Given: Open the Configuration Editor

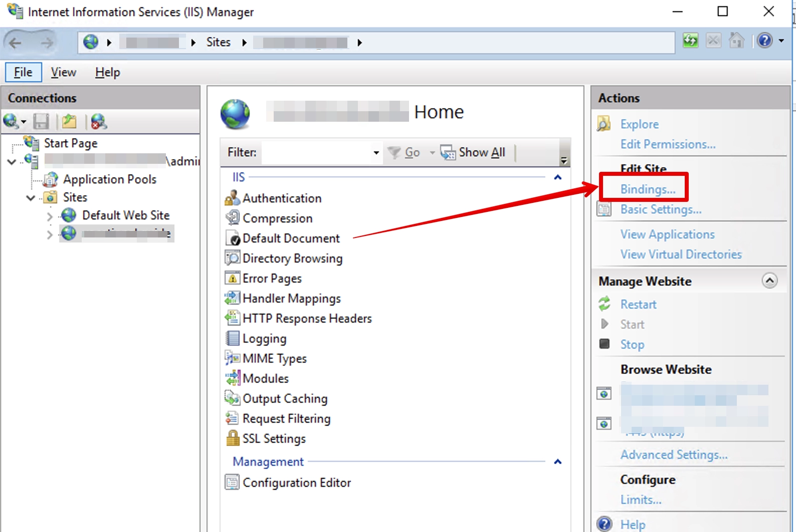Looking at the screenshot, I should [x=296, y=483].
